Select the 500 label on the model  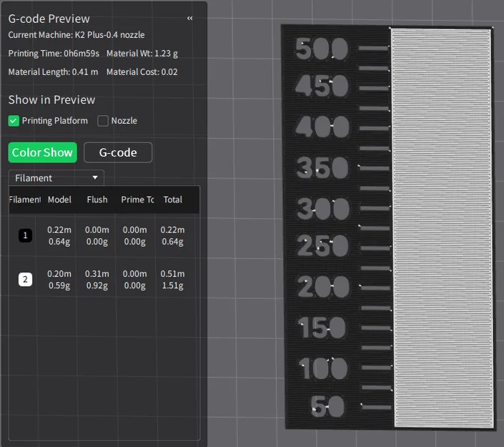click(322, 49)
